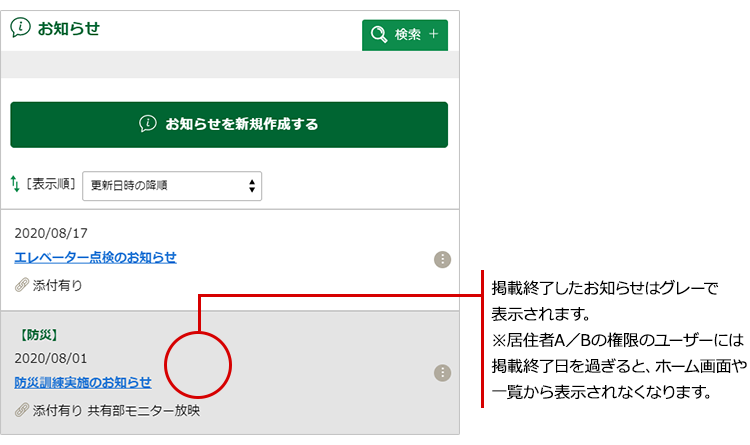Open the three-dot menu for エレベーター点検のお知らせ
Viewport: 750px width, 445px height.
[442, 259]
